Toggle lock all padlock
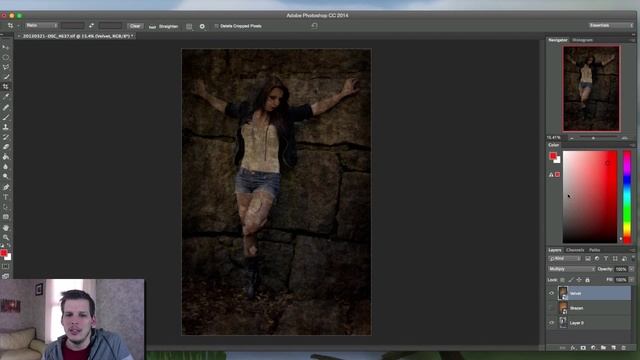 click(587, 280)
